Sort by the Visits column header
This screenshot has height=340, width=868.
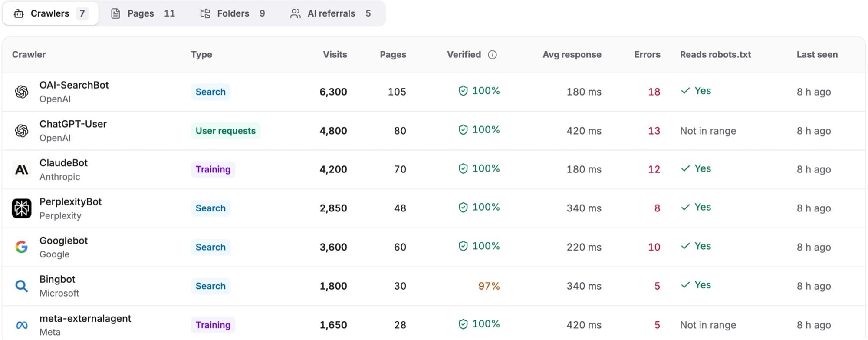(335, 55)
